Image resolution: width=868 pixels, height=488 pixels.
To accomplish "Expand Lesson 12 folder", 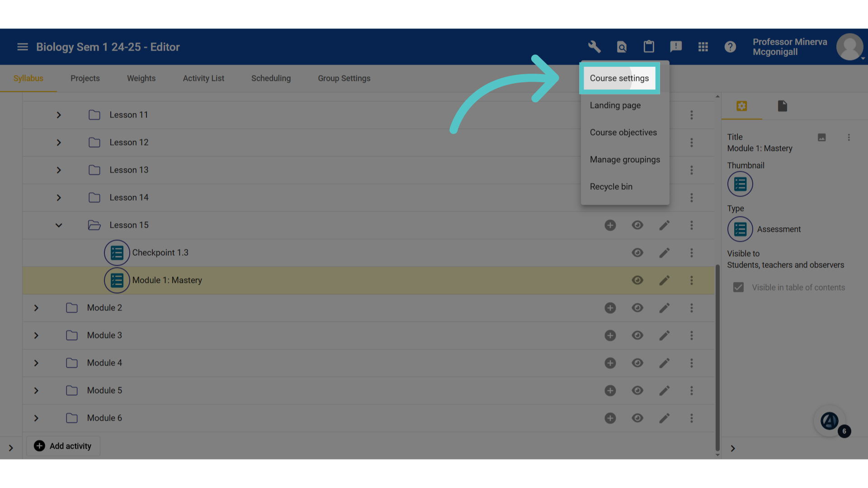I will click(59, 142).
